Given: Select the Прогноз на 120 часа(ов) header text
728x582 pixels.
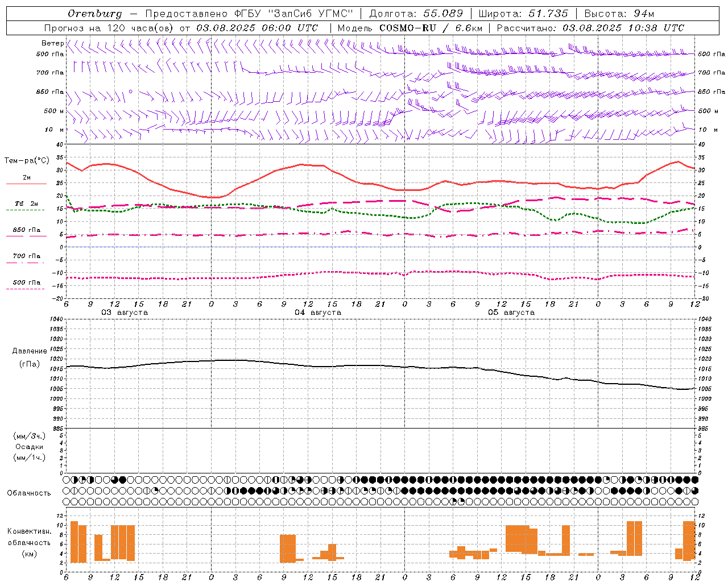Looking at the screenshot, I should pos(109,28).
